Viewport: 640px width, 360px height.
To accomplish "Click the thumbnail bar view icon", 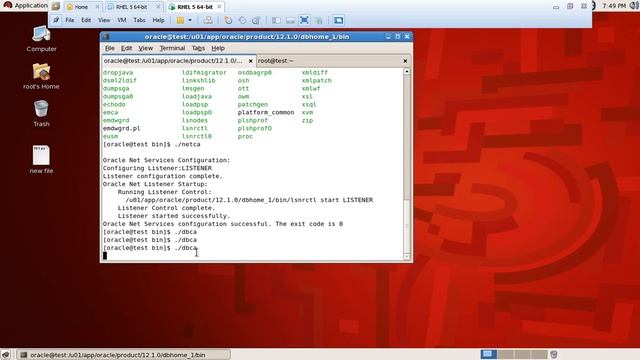I will pyautogui.click(x=290, y=20).
